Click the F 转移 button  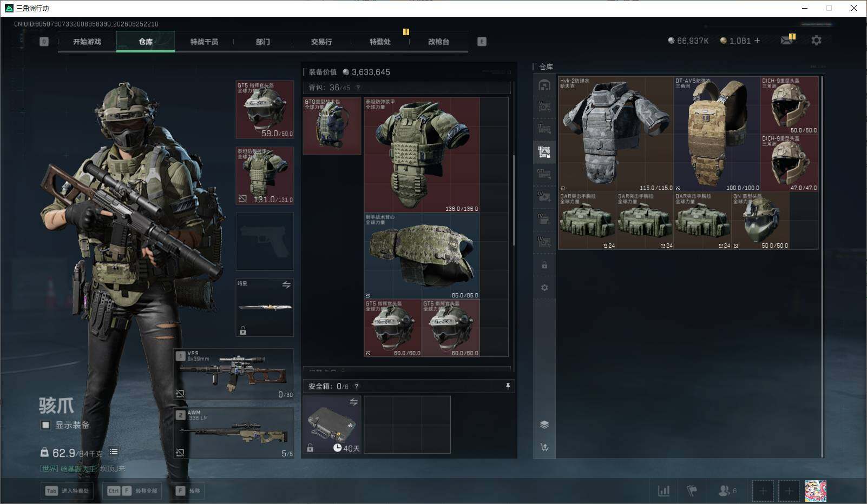pos(188,490)
